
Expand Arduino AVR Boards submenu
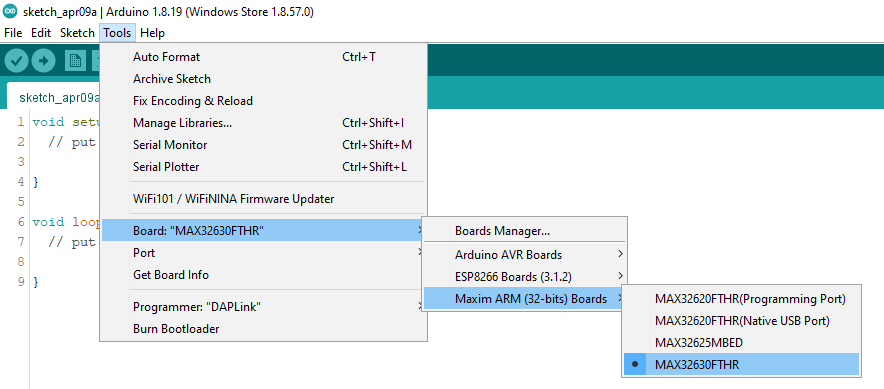(x=525, y=255)
